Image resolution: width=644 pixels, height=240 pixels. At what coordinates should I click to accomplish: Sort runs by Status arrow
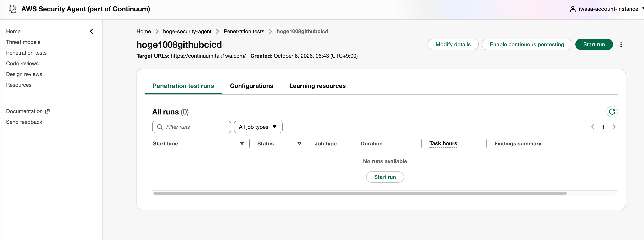click(x=299, y=144)
